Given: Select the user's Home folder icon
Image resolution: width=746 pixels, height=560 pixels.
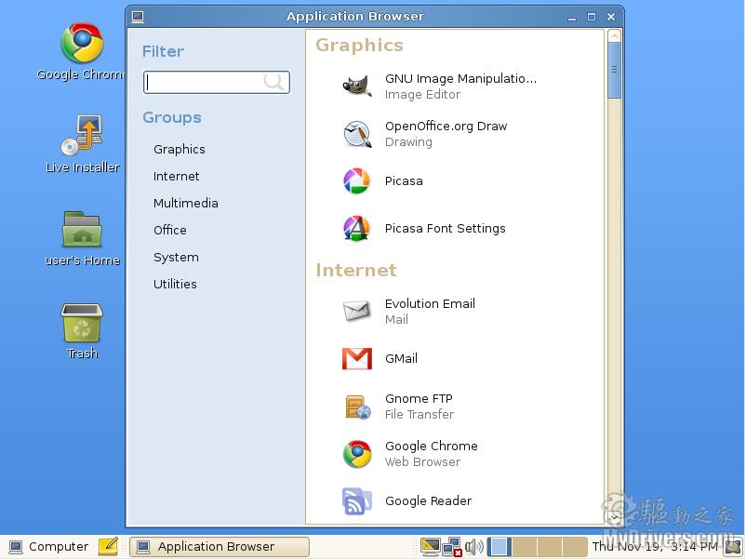Looking at the screenshot, I should click(82, 230).
